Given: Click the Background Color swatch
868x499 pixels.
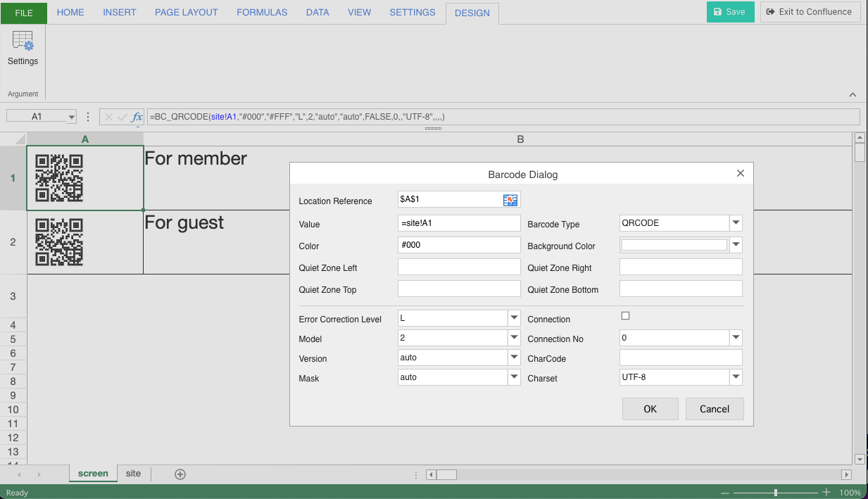Looking at the screenshot, I should [x=674, y=245].
